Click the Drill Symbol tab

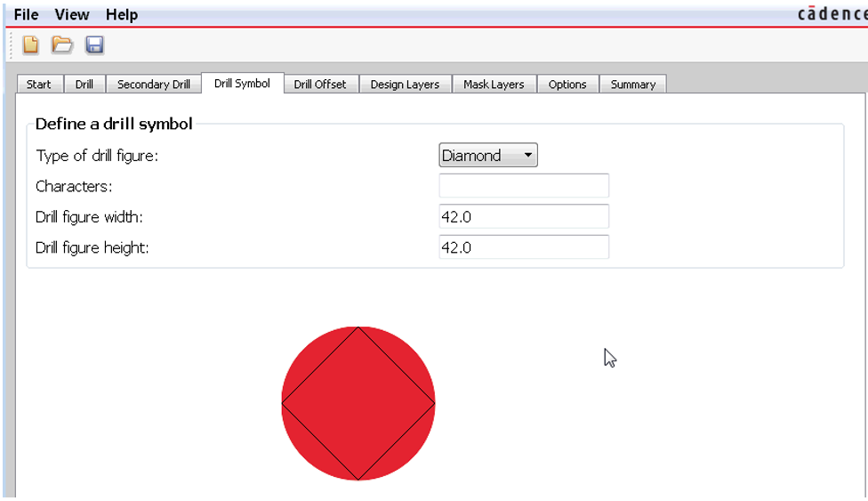(242, 84)
